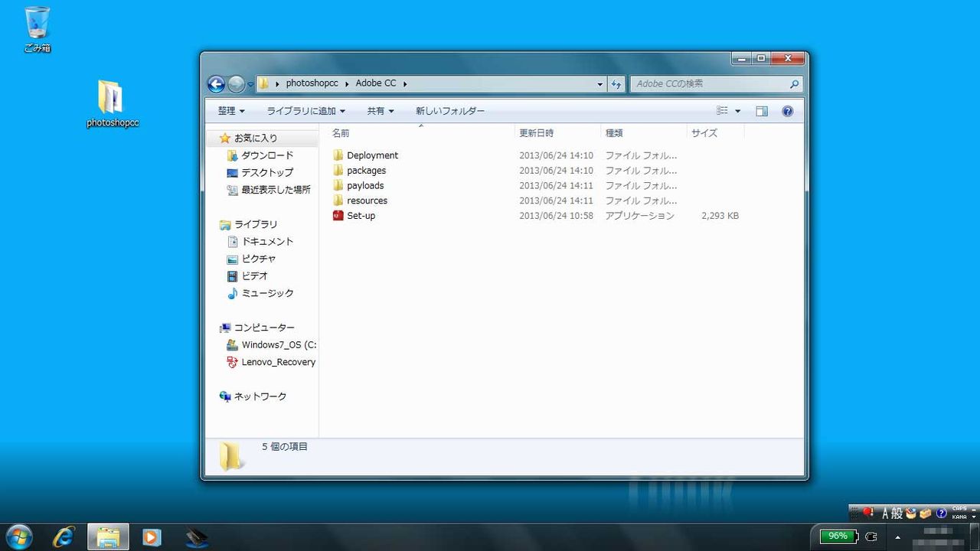Open the ライブラリに追加 menu
Image resolution: width=980 pixels, height=551 pixels.
coord(305,111)
